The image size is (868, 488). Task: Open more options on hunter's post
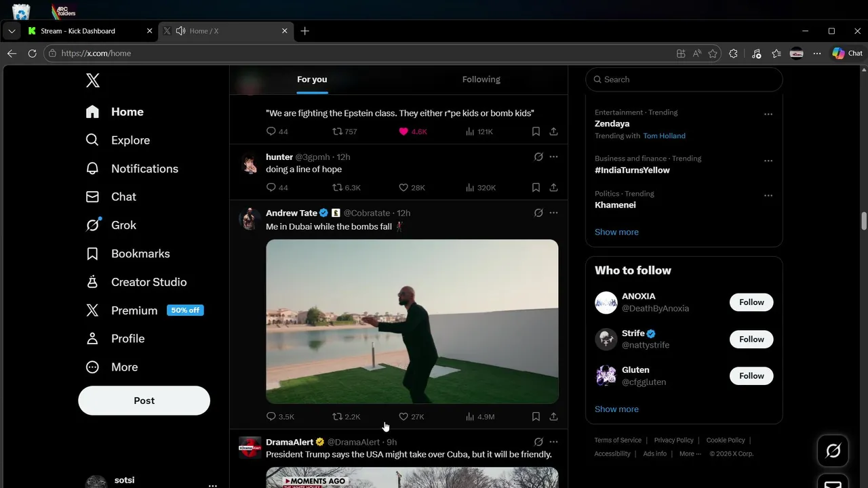(x=553, y=157)
